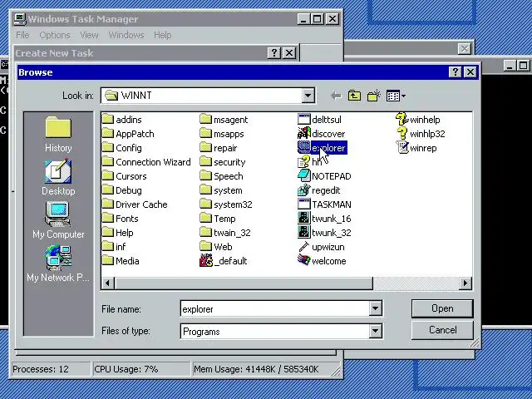Image resolution: width=532 pixels, height=399 pixels.
Task: Go to Desktop in places bar
Action: click(58, 178)
